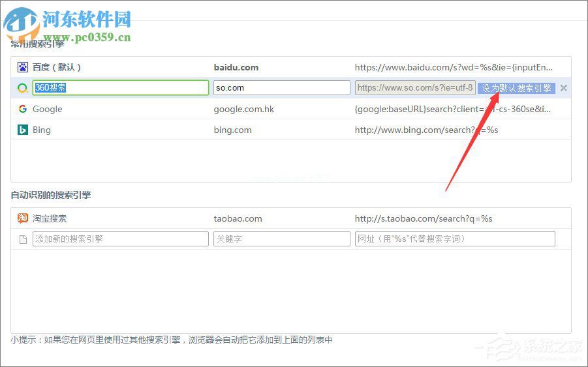Viewport: 588px width, 367px height.
Task: Set 360搜索 as default search engine
Action: click(516, 88)
